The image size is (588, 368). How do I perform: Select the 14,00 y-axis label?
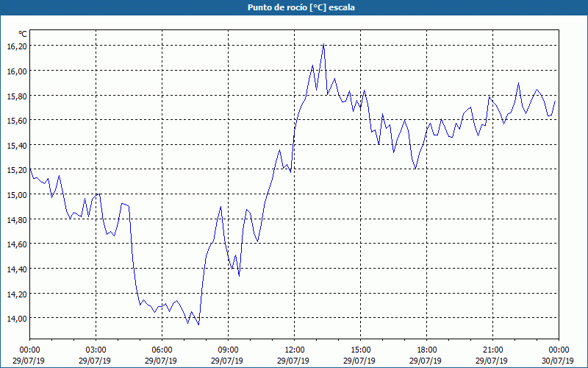[x=17, y=319]
